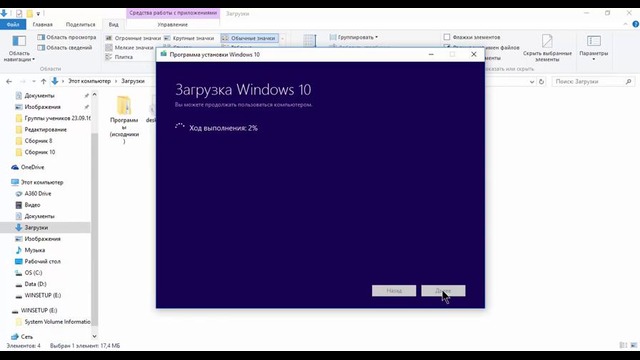Open Сборник 8 folder in sidebar
Viewport: 640px width, 360px height.
coord(38,141)
